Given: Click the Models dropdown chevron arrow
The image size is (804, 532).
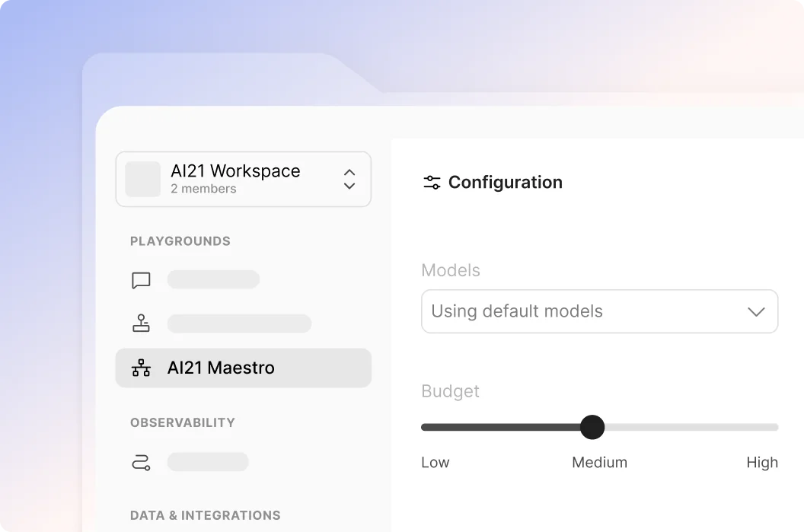Looking at the screenshot, I should click(x=756, y=311).
